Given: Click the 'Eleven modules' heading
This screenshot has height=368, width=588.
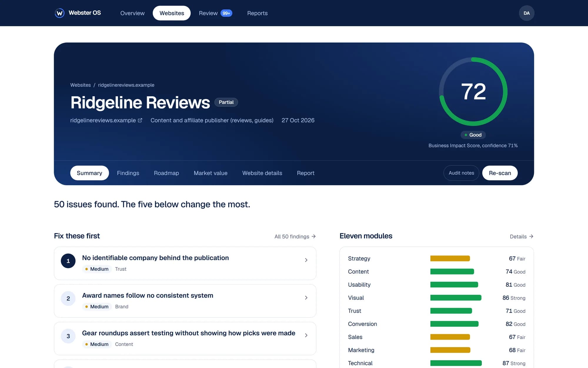Looking at the screenshot, I should point(366,236).
